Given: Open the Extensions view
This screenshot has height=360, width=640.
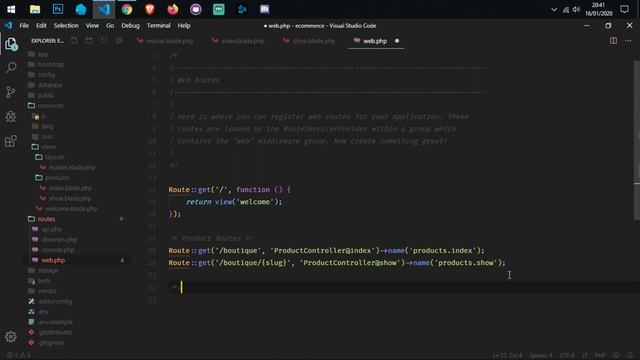Looking at the screenshot, I should pyautogui.click(x=11, y=141).
